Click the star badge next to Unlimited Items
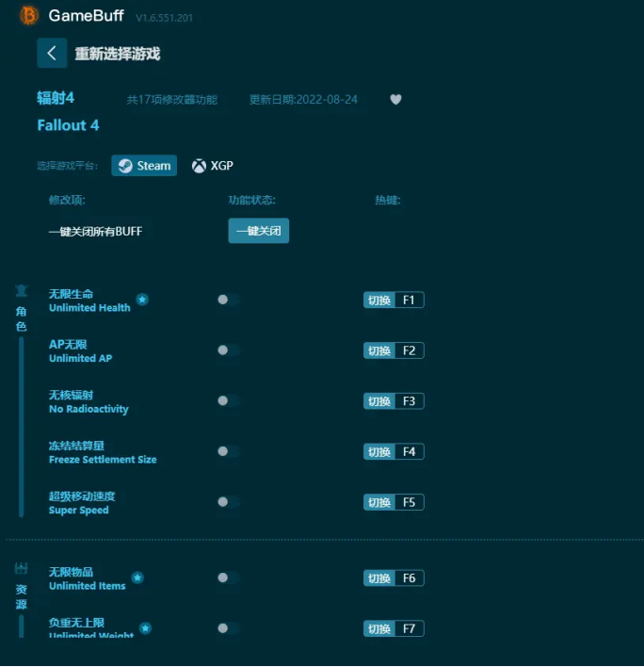644x667 pixels. pos(137,578)
